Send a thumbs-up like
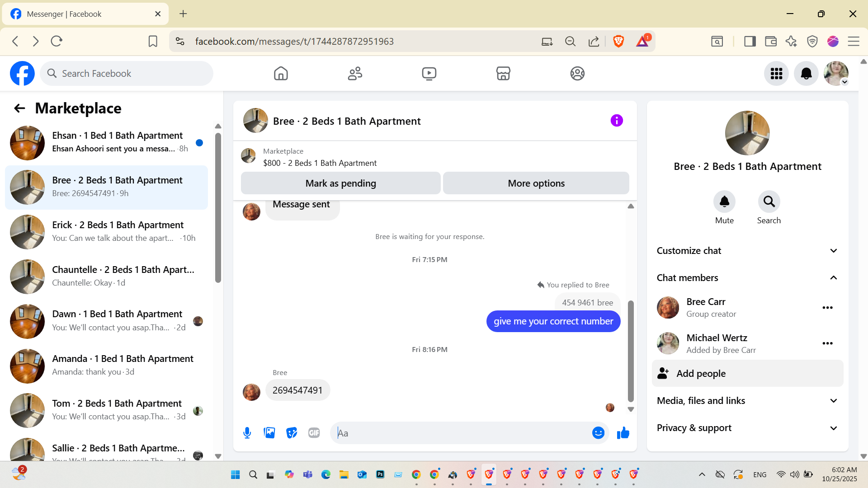The image size is (868, 488). pos(623,433)
